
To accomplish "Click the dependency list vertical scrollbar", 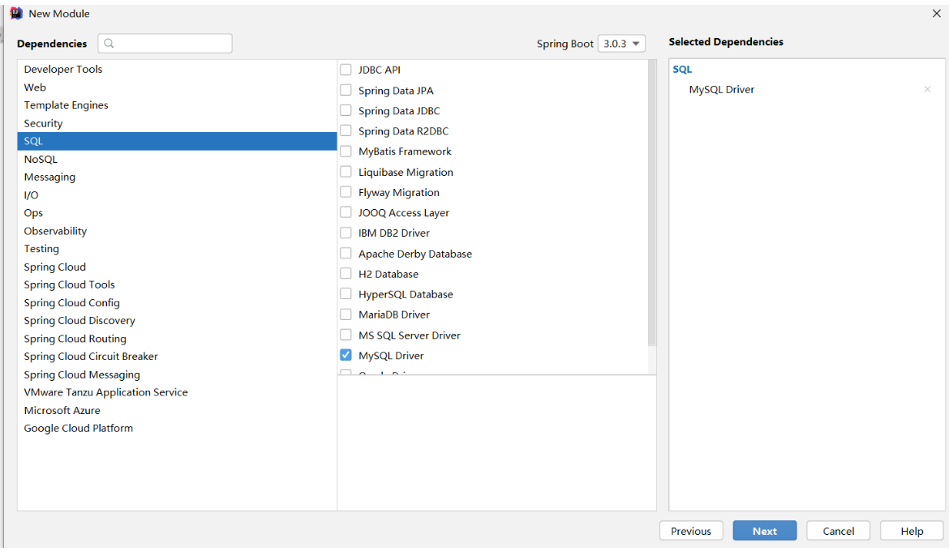I will point(652,203).
